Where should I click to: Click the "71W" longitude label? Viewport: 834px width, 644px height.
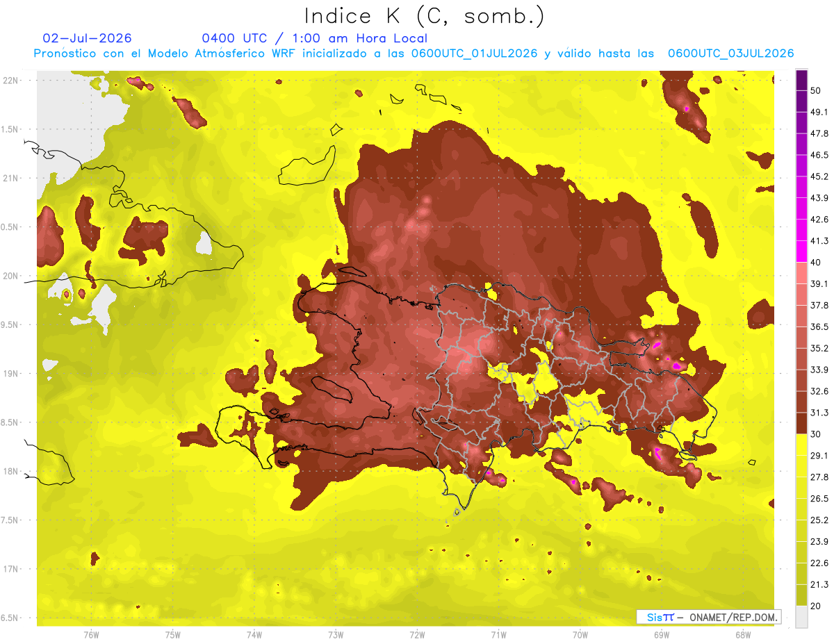[x=498, y=634]
